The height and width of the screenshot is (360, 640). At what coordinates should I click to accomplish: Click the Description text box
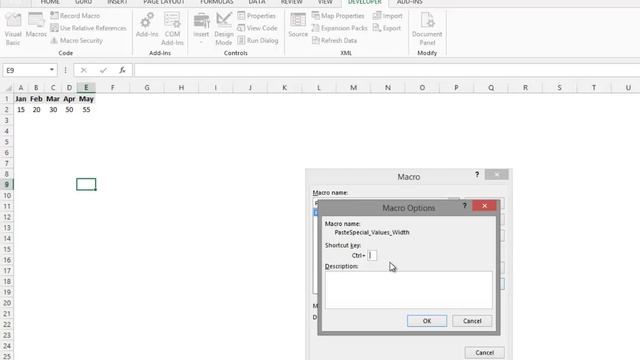[409, 290]
